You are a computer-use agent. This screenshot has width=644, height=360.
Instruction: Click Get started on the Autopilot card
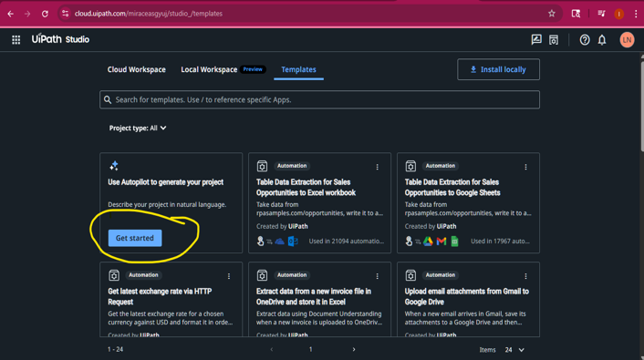[135, 238]
